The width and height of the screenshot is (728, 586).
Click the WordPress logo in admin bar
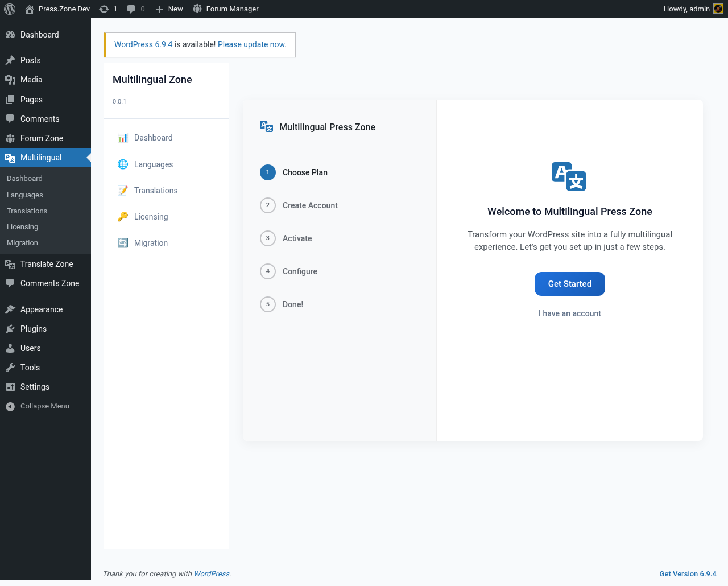(x=10, y=9)
